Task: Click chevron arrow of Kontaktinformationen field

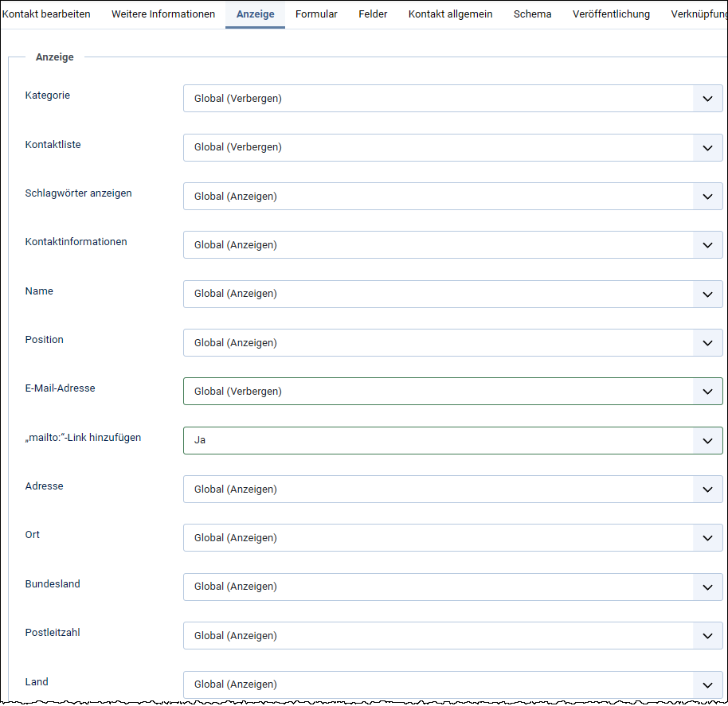Action: click(x=707, y=245)
